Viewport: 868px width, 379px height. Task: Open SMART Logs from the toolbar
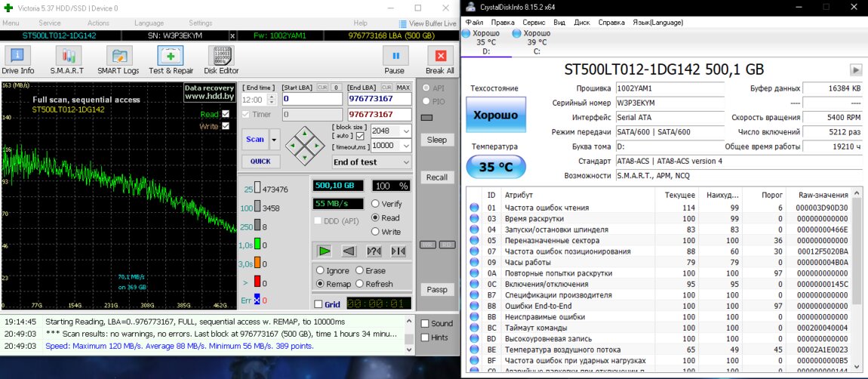coord(118,59)
